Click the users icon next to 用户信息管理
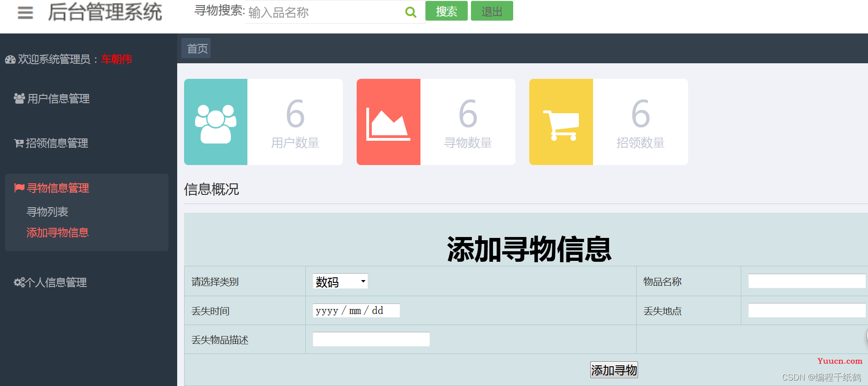 click(x=19, y=99)
